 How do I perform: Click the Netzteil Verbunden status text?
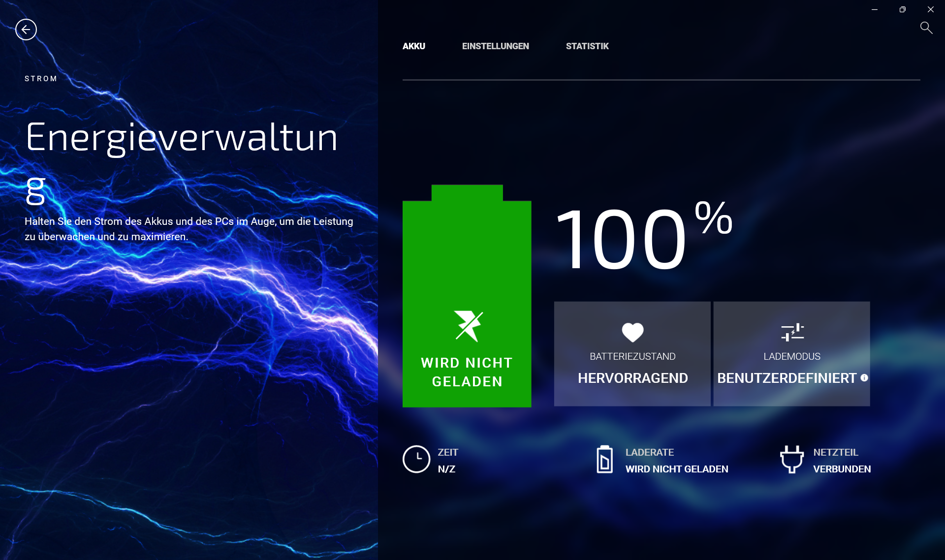click(x=842, y=469)
